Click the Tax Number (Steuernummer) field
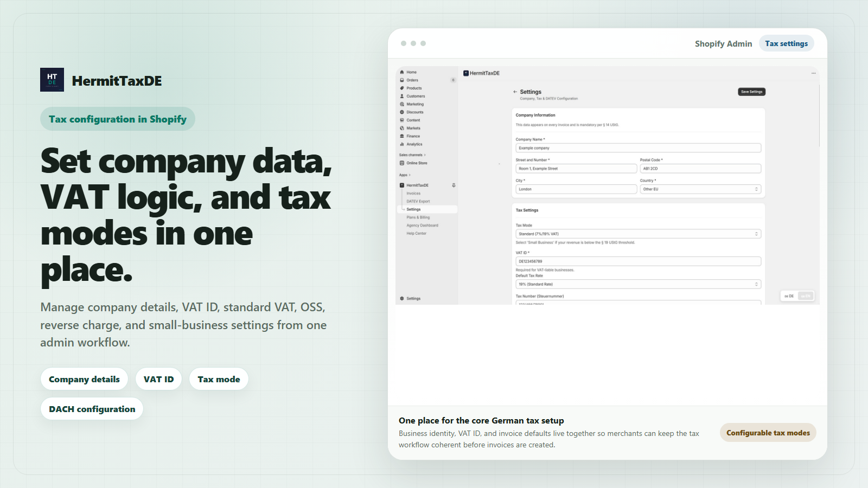The width and height of the screenshot is (868, 488). point(638,303)
